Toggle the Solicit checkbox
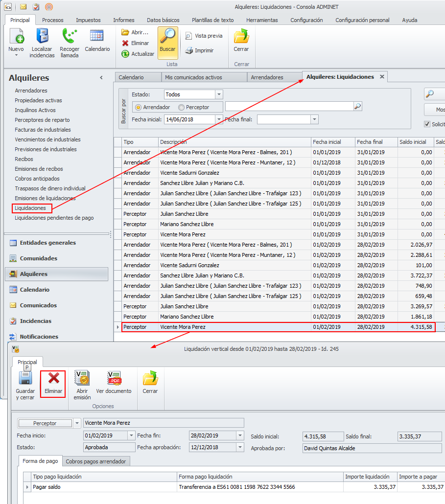Image resolution: width=445 pixels, height=504 pixels. point(427,124)
